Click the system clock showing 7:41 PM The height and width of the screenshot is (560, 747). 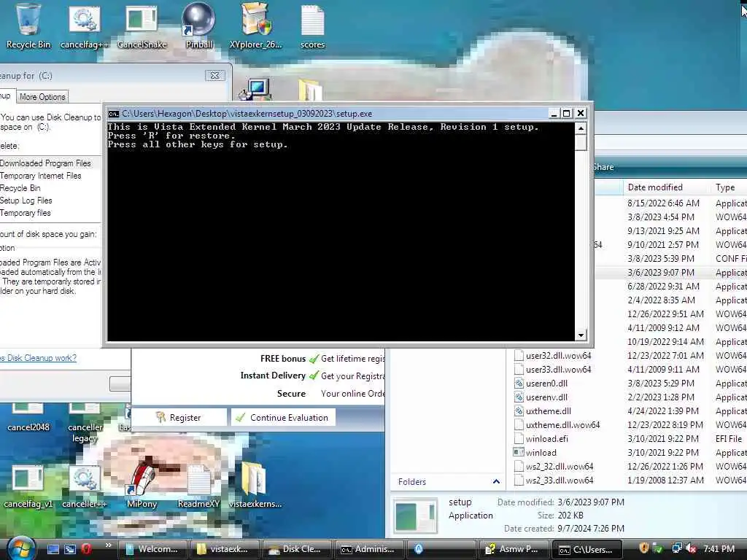click(719, 548)
